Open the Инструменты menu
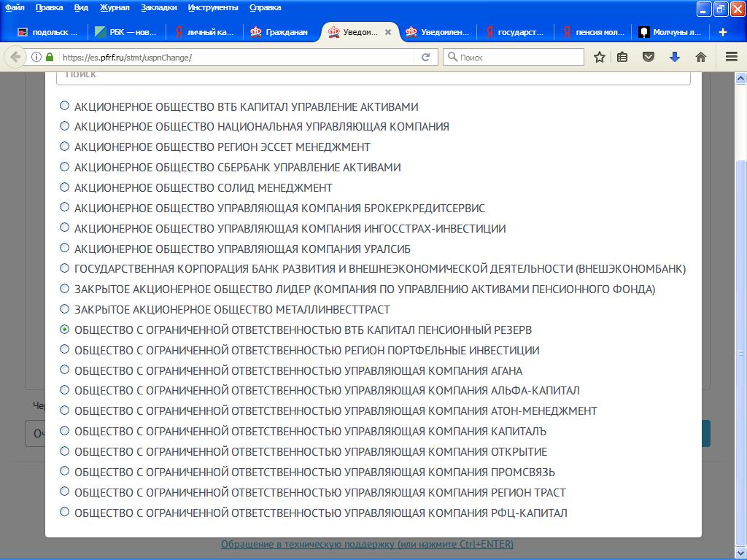Image resolution: width=747 pixels, height=560 pixels. (x=212, y=7)
